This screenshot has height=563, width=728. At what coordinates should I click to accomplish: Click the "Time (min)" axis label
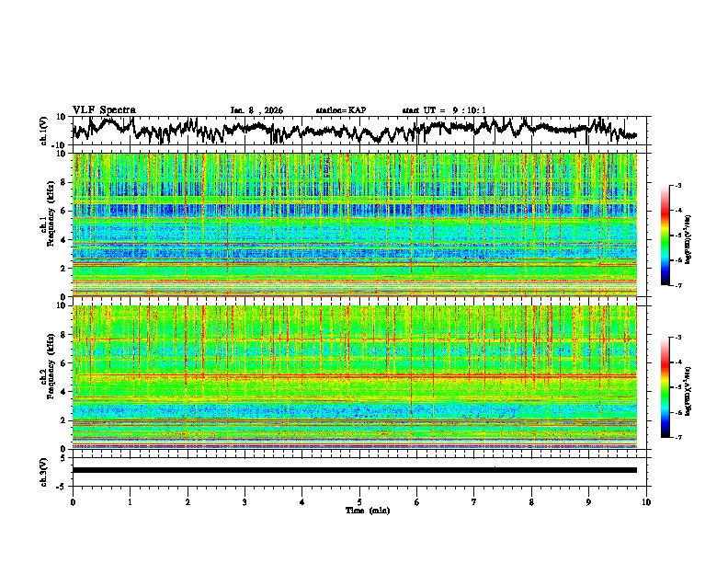point(368,511)
